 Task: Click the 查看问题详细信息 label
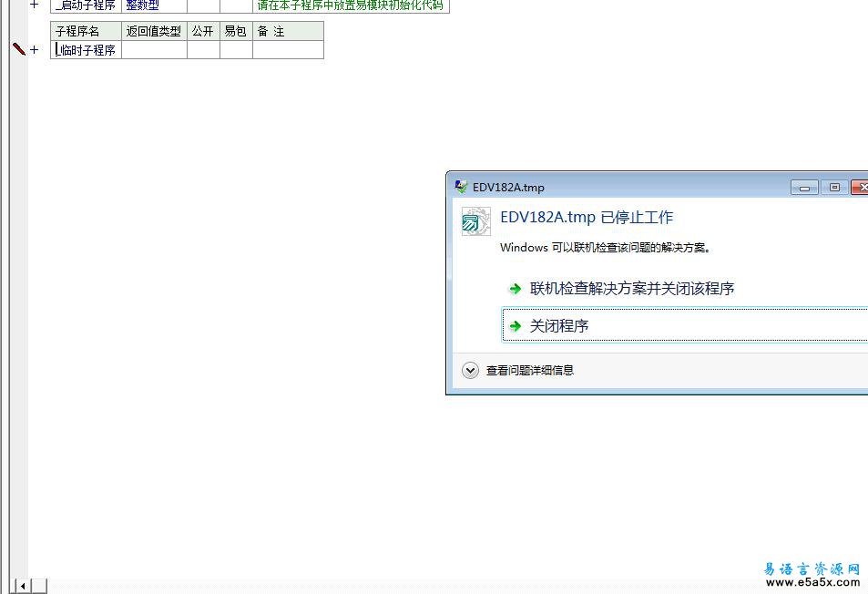pos(530,371)
